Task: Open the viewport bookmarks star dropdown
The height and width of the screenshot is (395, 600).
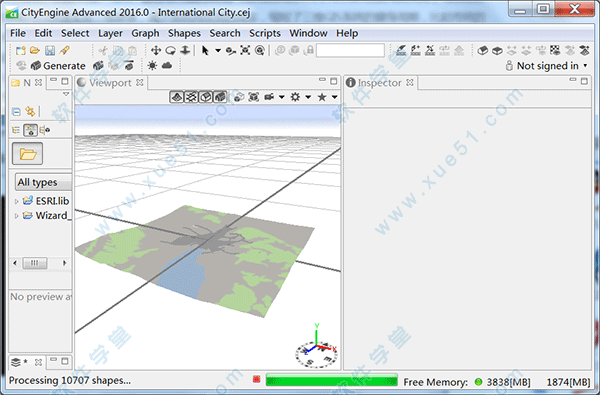Action: click(334, 97)
